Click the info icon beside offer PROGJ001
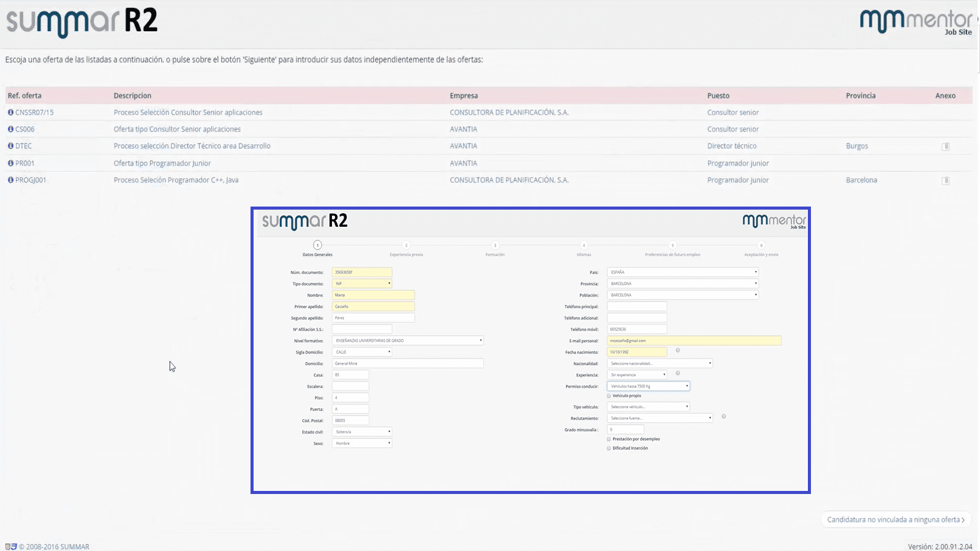980x551 pixels. click(x=10, y=180)
